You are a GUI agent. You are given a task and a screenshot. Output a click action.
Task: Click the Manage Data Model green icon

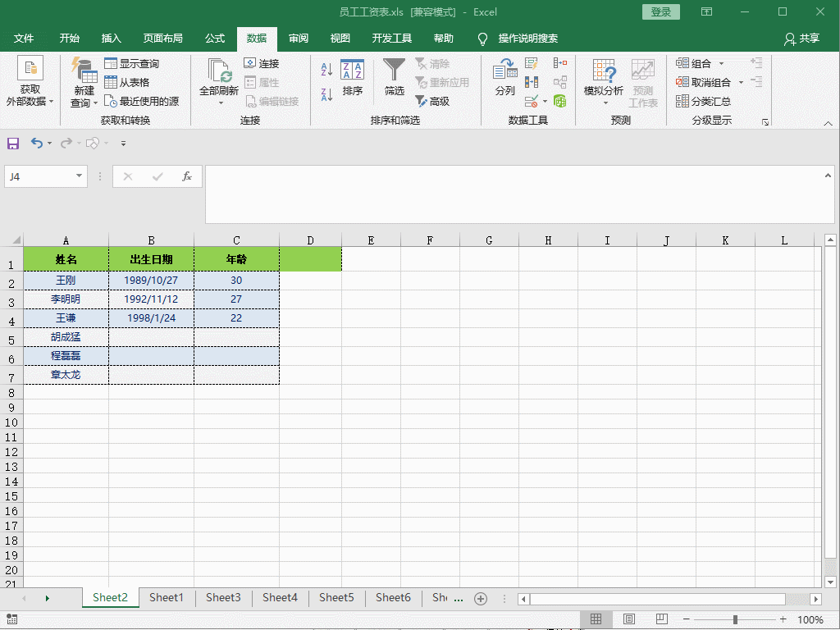(x=560, y=101)
